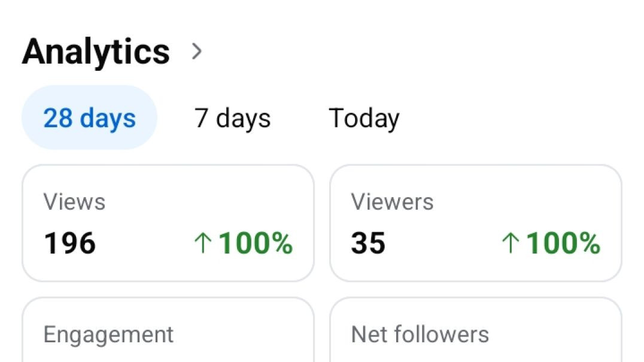Screen dimensions: 644x362
Task: Tap the 35 viewers count
Action: point(368,243)
